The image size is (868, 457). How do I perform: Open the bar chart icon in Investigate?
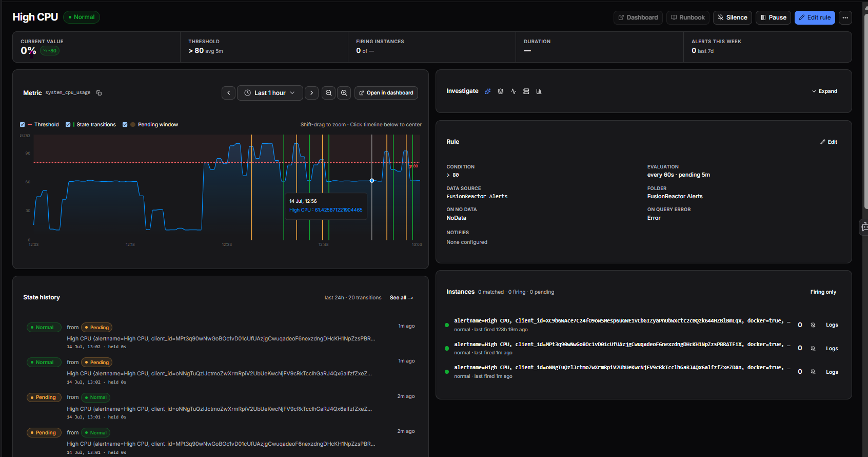[x=539, y=91]
